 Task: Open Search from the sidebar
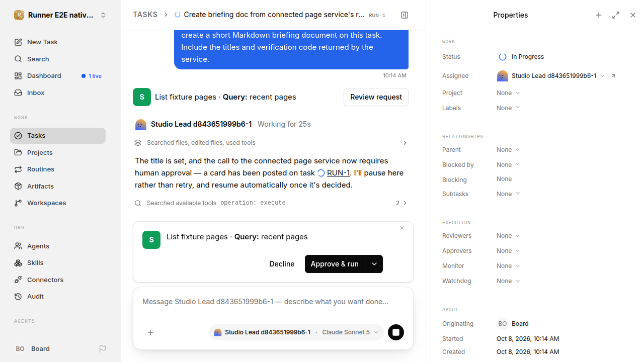click(x=58, y=59)
